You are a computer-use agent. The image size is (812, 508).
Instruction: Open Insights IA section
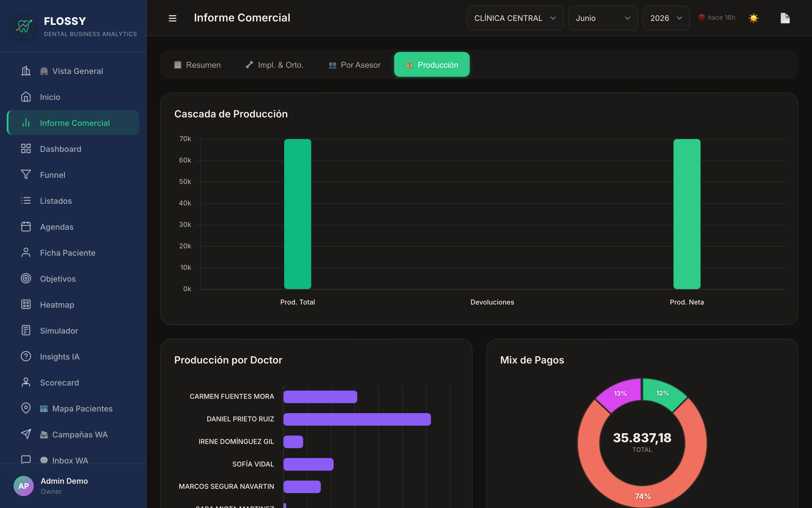point(73,356)
